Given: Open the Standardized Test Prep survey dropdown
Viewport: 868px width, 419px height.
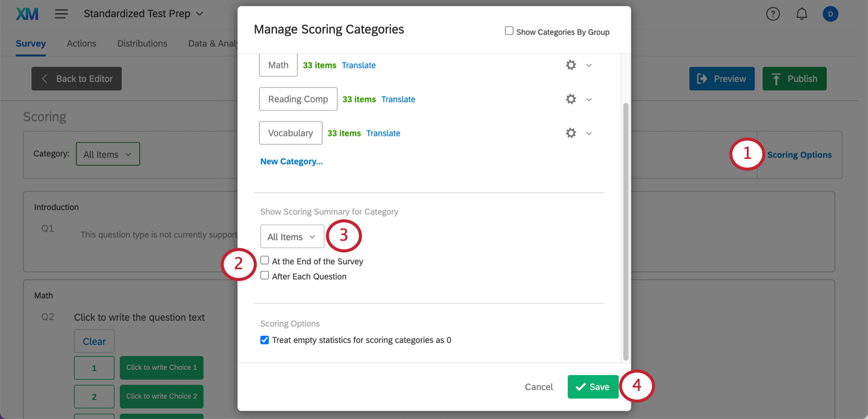Looking at the screenshot, I should 143,14.
